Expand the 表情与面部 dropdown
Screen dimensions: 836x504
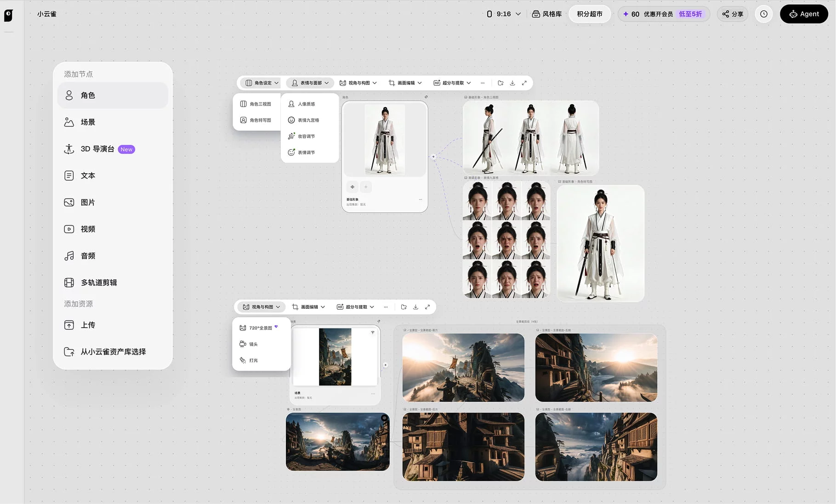[310, 83]
